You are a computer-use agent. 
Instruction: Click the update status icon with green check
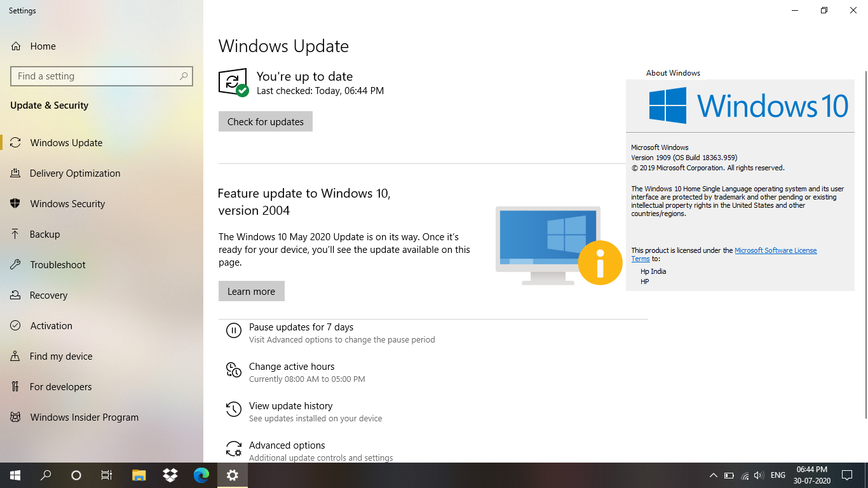233,83
